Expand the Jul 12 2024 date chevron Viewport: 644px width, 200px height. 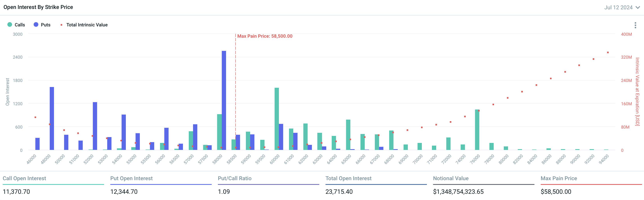[x=638, y=8]
